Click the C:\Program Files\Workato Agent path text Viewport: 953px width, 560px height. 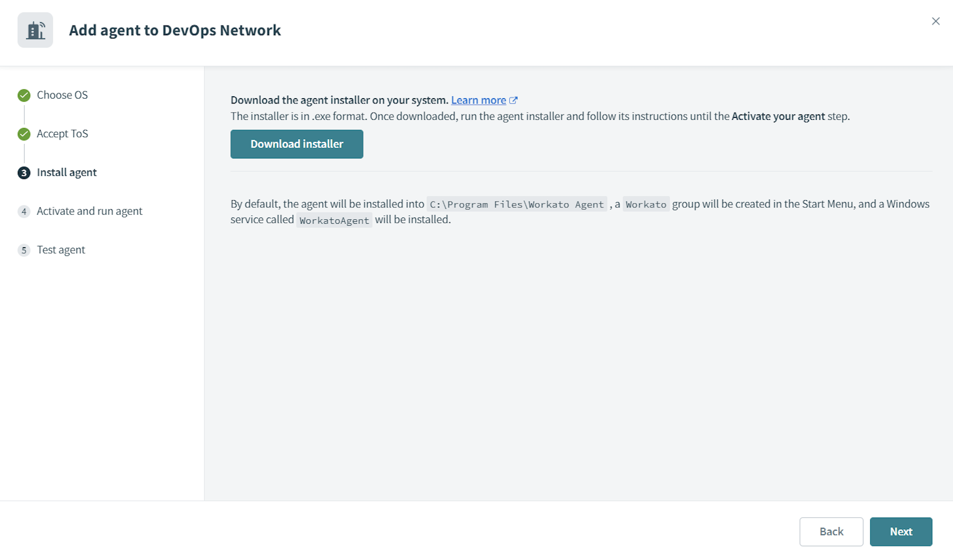516,204
